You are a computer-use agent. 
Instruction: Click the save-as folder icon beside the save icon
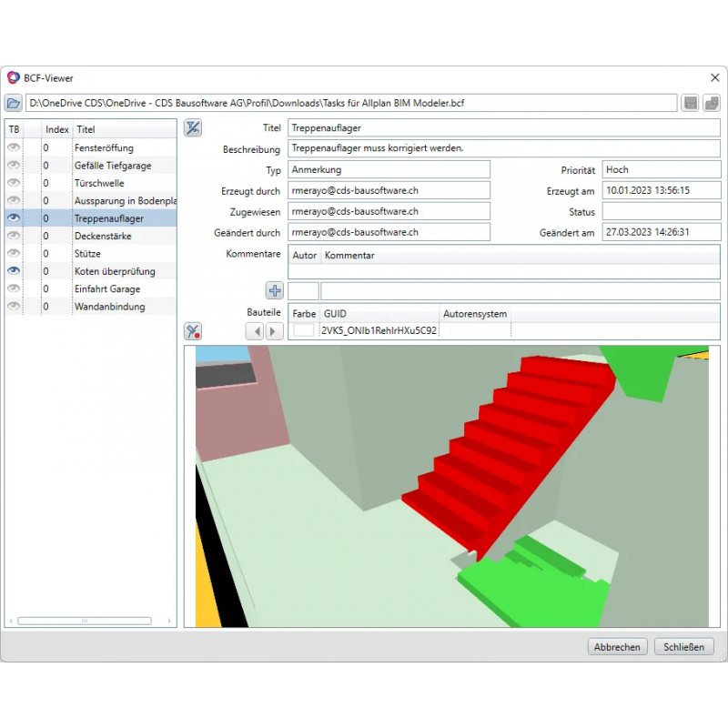point(711,103)
